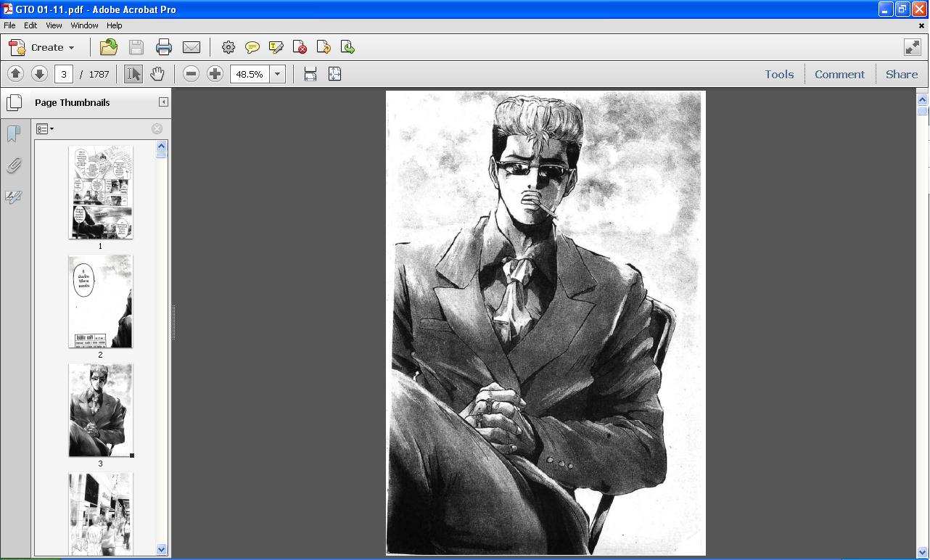
Task: Click the Save floppy disk icon
Action: (x=136, y=48)
